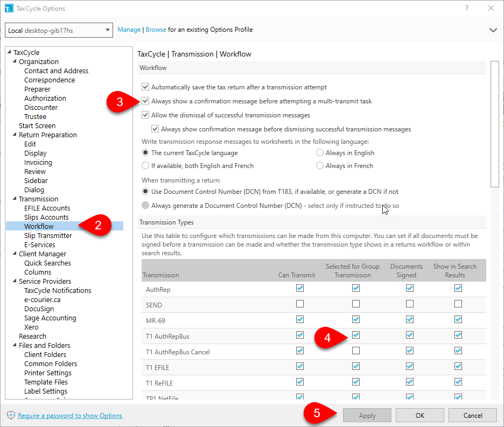
Task: Select Always generate a Document Control Number
Action: pyautogui.click(x=145, y=205)
